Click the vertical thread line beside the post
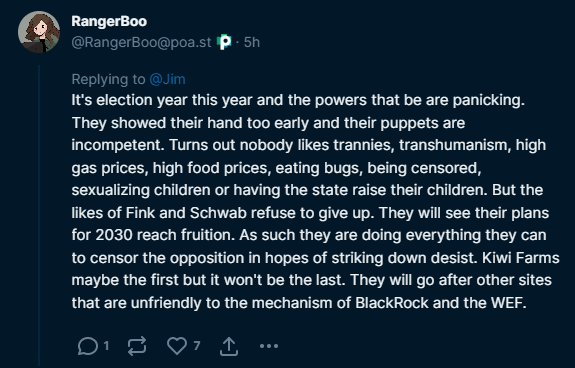This screenshot has height=368, width=575. tap(39, 216)
